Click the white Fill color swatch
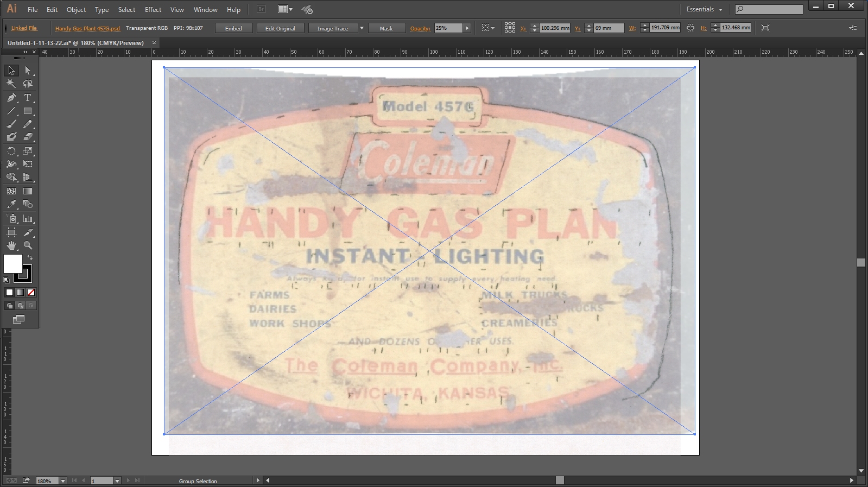Image resolution: width=868 pixels, height=487 pixels. 12,264
